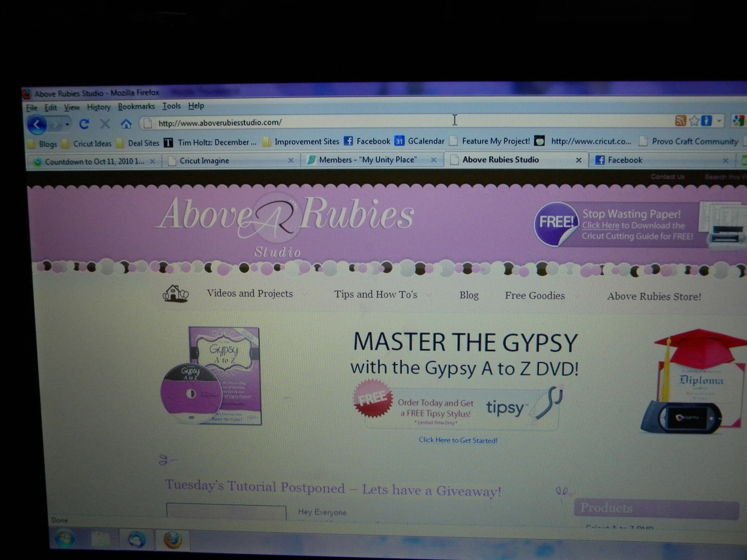Open the back/forward history dropdown arrow
The image size is (747, 560).
coord(67,125)
